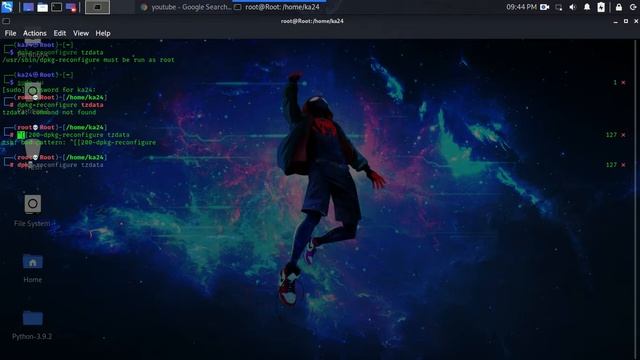Click the lock screen padlock icon
This screenshot has width=640, height=360.
[x=619, y=7]
